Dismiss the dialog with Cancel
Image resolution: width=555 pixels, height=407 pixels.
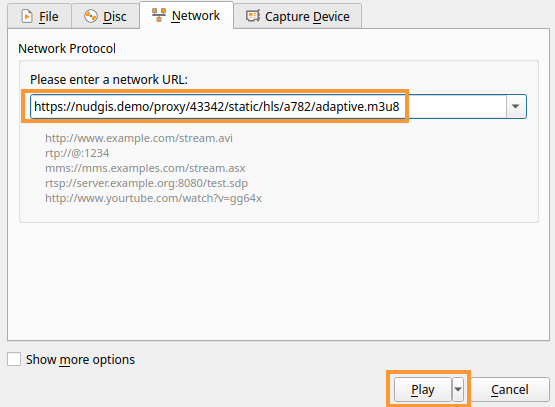pos(510,389)
